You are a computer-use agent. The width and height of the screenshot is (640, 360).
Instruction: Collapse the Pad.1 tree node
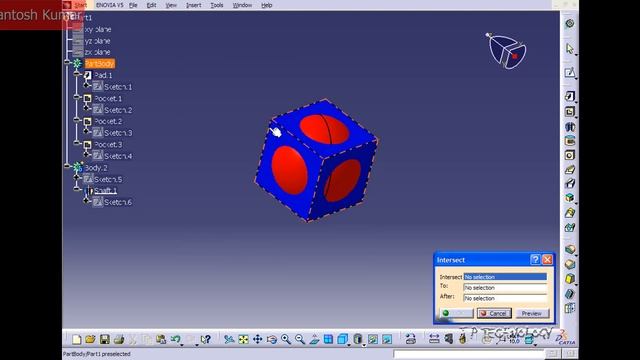[x=77, y=73]
